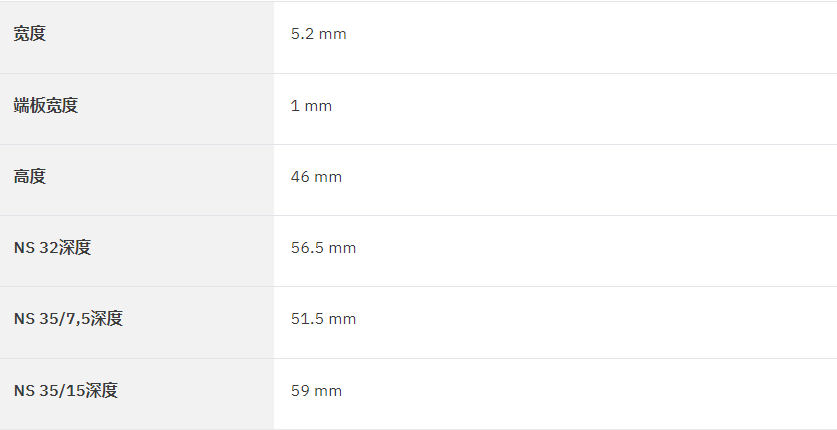
Task: Click the NS 32深度 label
Action: point(52,248)
